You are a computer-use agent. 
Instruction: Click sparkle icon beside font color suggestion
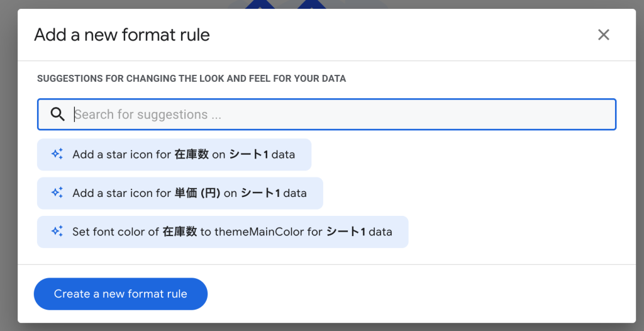57,232
